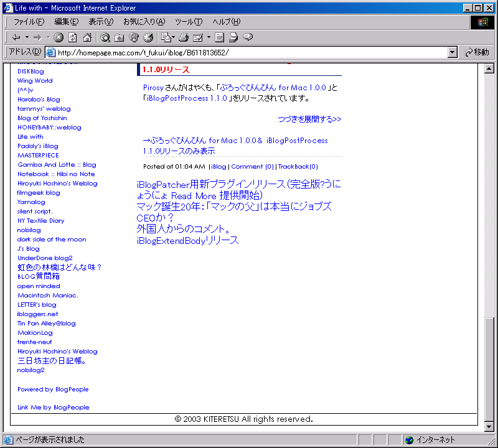Open the Powered by BlogPeople link
This screenshot has width=498, height=448.
(x=53, y=390)
